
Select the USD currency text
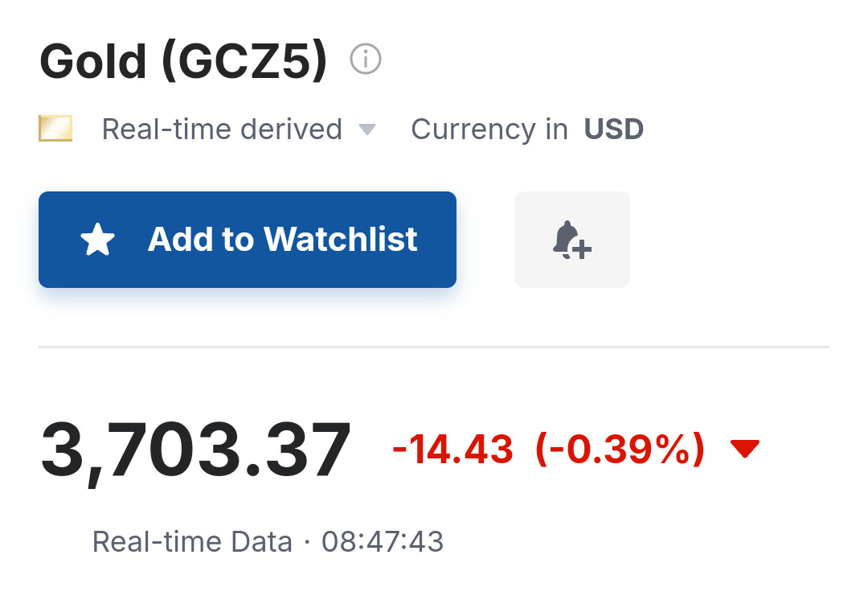pos(614,129)
